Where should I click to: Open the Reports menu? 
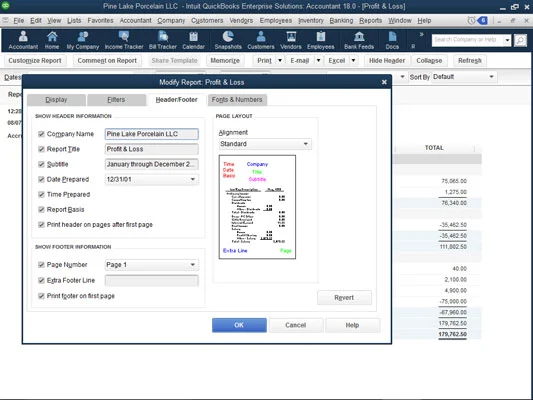[370, 20]
